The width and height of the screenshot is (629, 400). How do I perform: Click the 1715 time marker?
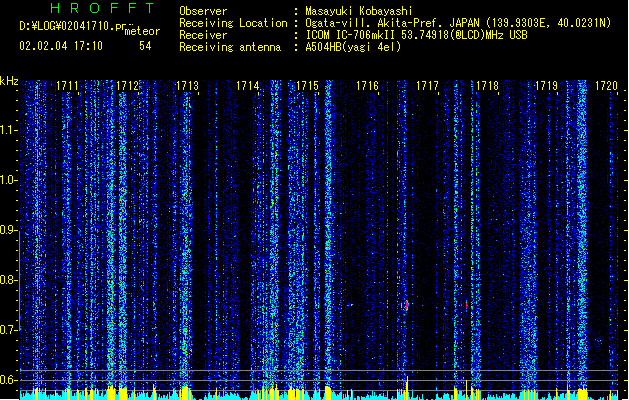click(x=307, y=86)
